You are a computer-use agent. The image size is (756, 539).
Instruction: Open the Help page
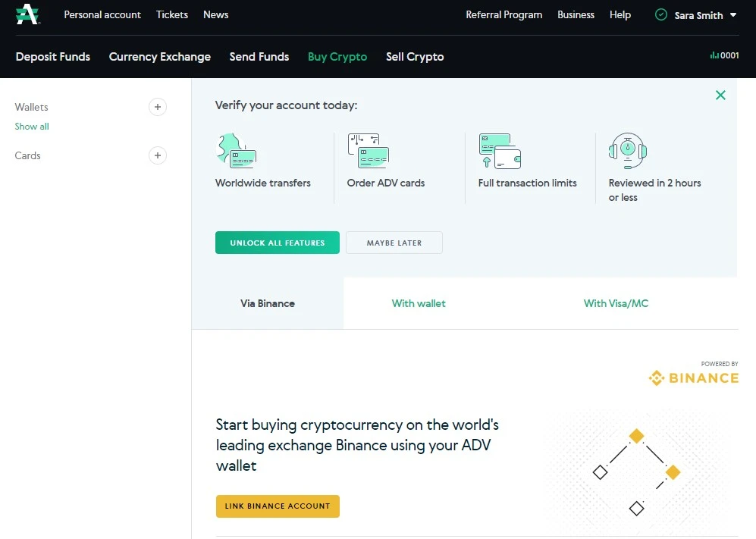(620, 15)
